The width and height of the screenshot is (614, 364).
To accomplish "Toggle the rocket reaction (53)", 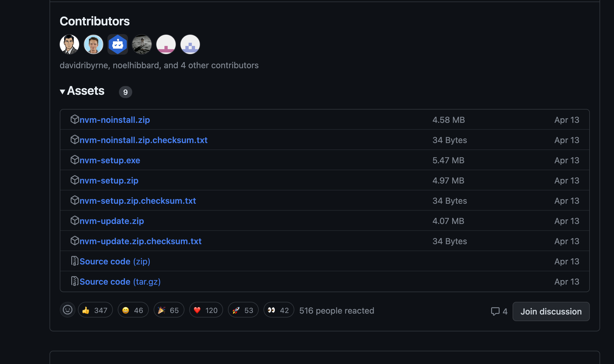I will coord(243,310).
